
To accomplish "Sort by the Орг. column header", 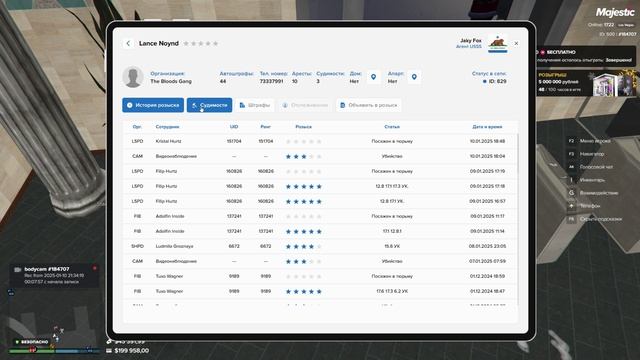I will coord(137,127).
